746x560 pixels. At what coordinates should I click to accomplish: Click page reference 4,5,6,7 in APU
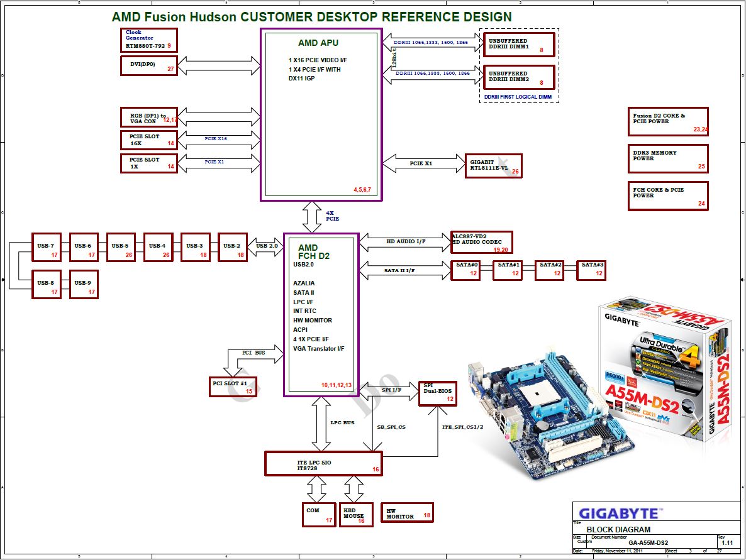[362, 190]
